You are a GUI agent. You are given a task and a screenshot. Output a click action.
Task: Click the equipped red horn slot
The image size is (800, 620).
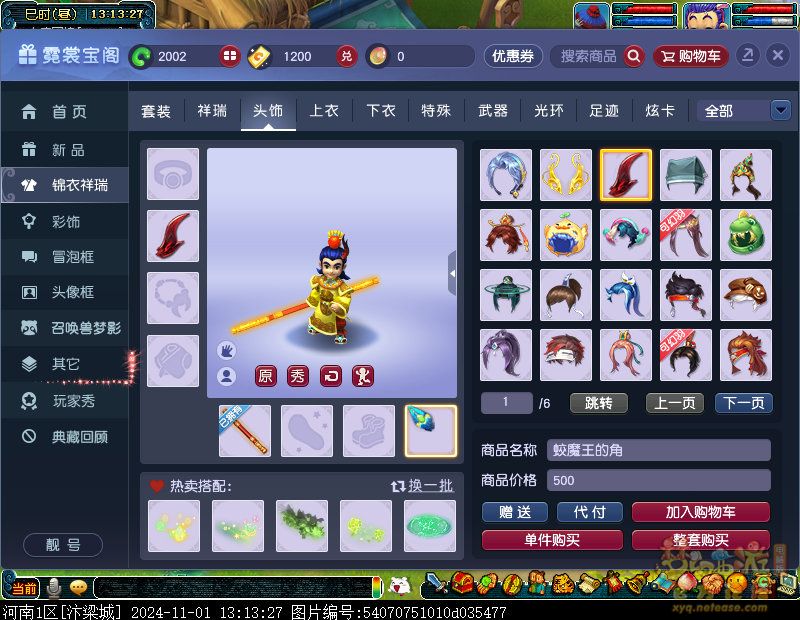[x=173, y=236]
